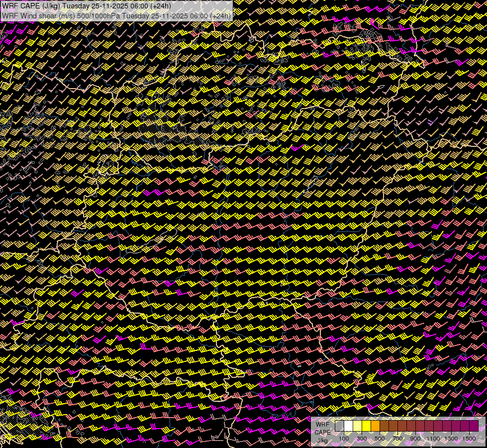
Task: Click the WRF word in the legend
Action: pyautogui.click(x=322, y=425)
